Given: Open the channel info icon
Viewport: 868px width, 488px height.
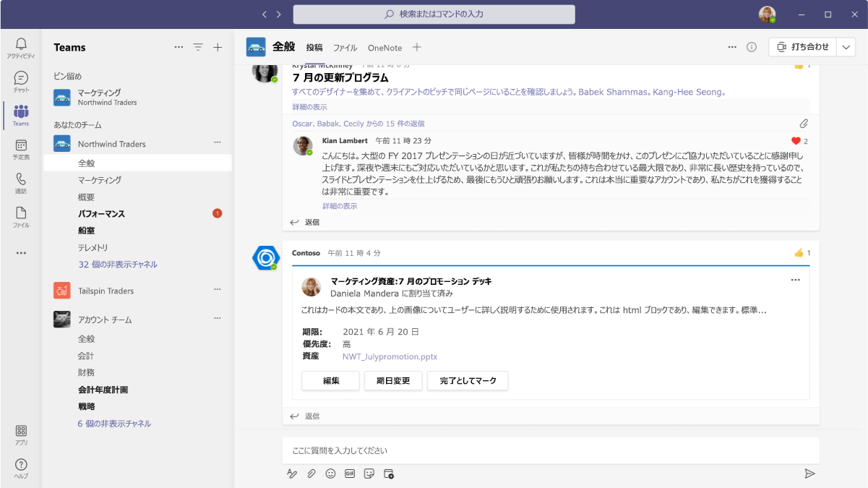Looking at the screenshot, I should pos(752,47).
